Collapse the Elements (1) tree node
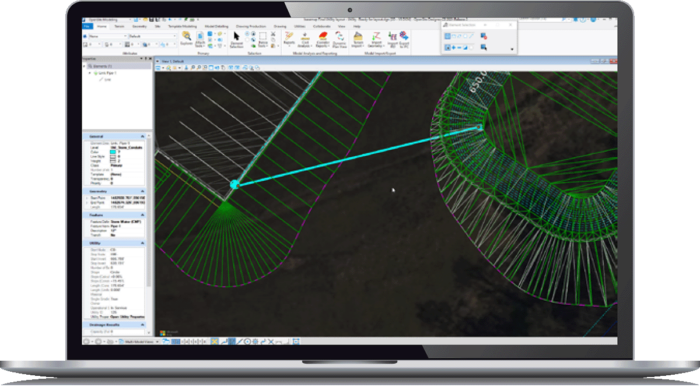 click(84, 66)
